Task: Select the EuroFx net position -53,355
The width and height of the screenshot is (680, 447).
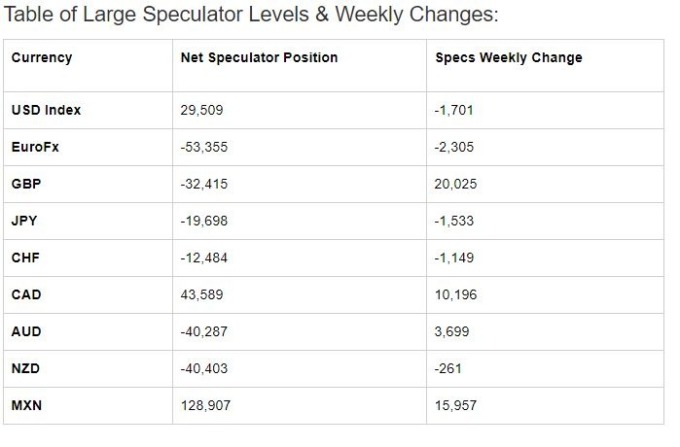Action: pos(204,147)
